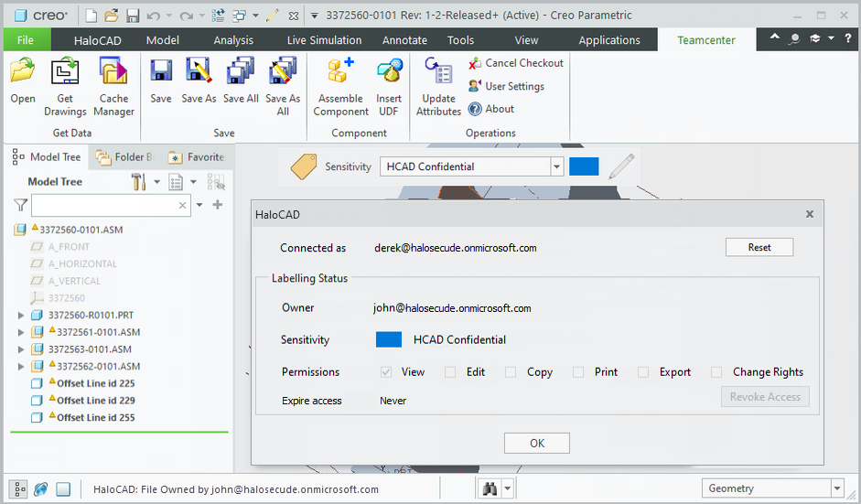The width and height of the screenshot is (861, 504).
Task: Click OK in the HaloCAD dialog
Action: point(537,443)
